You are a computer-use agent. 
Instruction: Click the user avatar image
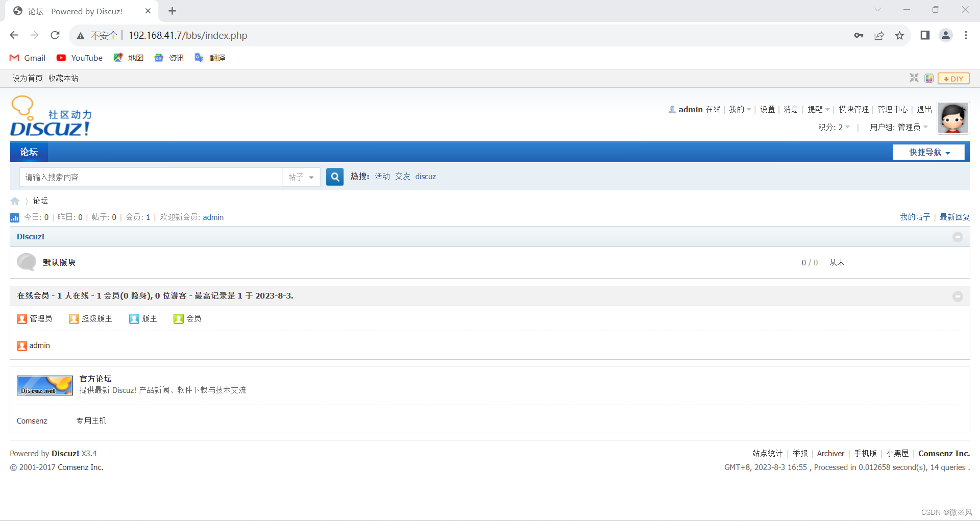pyautogui.click(x=953, y=118)
